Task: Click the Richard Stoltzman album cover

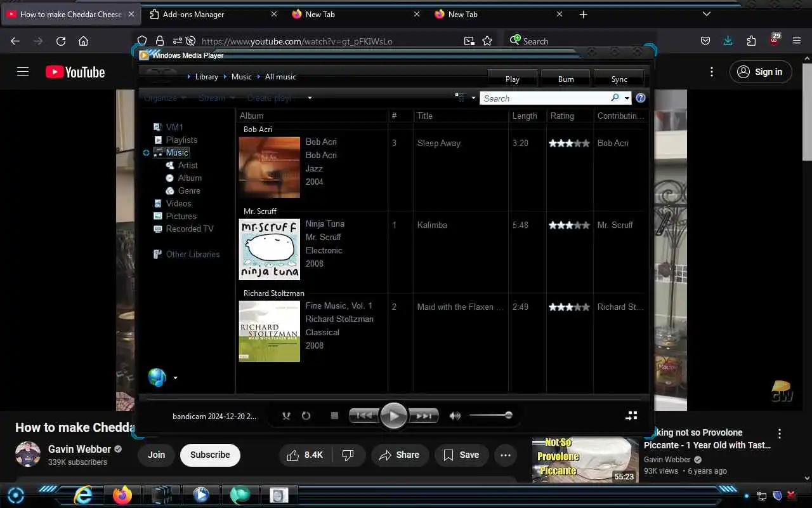Action: (x=269, y=331)
